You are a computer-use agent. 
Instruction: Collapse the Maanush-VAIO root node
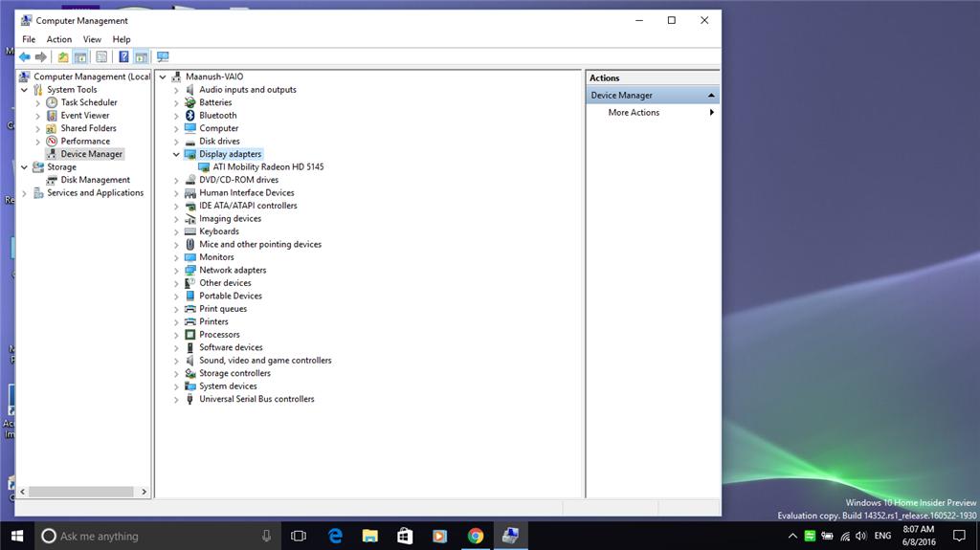coord(163,77)
